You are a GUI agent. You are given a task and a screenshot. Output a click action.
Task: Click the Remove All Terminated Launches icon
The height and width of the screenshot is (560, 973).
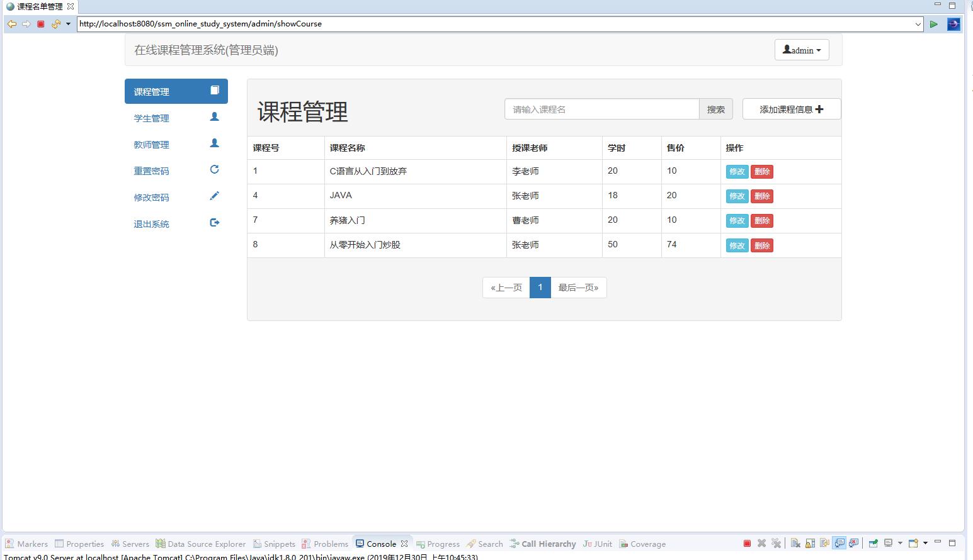point(777,543)
